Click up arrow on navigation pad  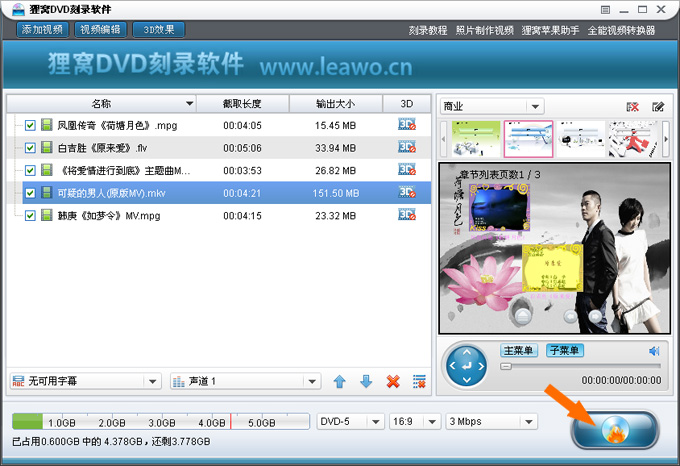467,352
